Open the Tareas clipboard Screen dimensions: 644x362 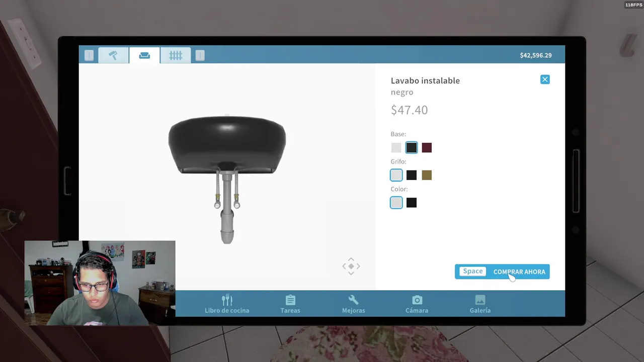pos(290,304)
